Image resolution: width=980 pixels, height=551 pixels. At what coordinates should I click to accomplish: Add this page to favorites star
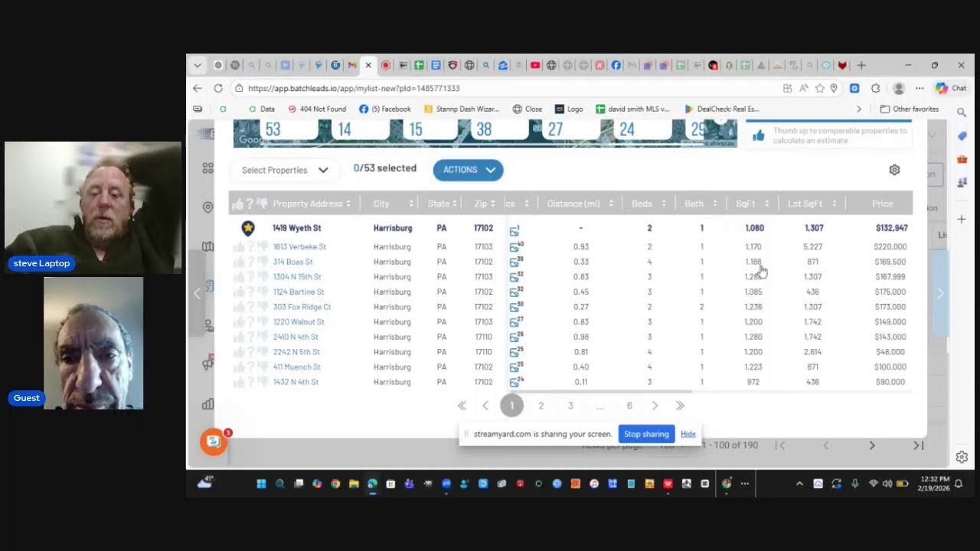pyautogui.click(x=819, y=88)
